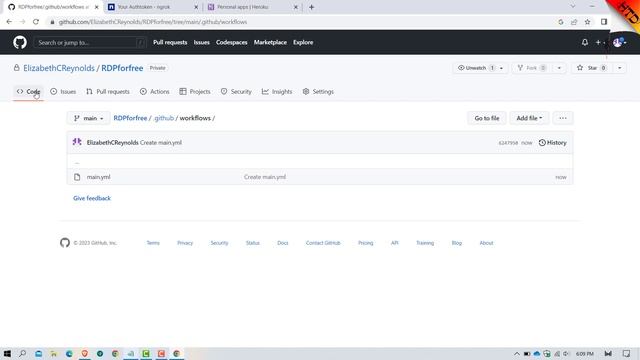The image size is (640, 360).
Task: Switch to the Code tab
Action: (x=28, y=91)
